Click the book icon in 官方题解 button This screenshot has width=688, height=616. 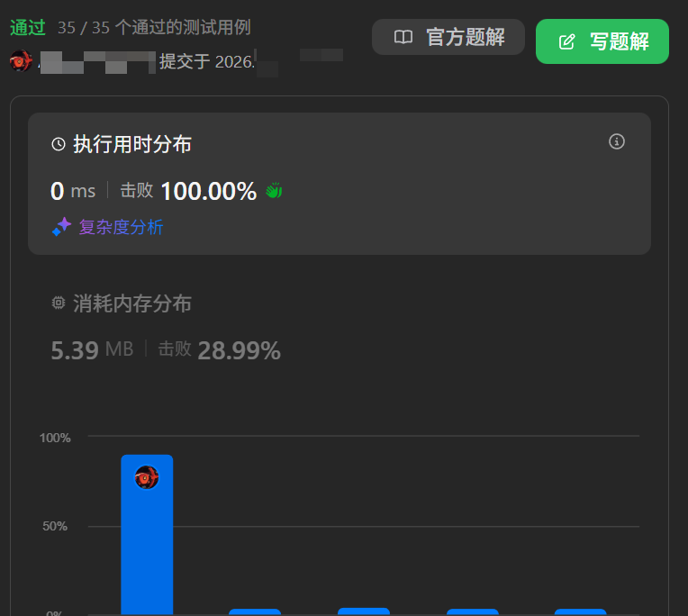tap(403, 37)
